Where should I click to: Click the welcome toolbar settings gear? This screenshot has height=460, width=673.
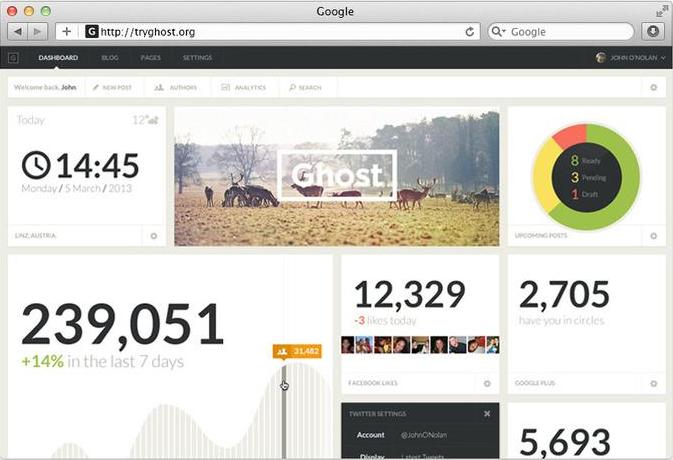[x=653, y=88]
